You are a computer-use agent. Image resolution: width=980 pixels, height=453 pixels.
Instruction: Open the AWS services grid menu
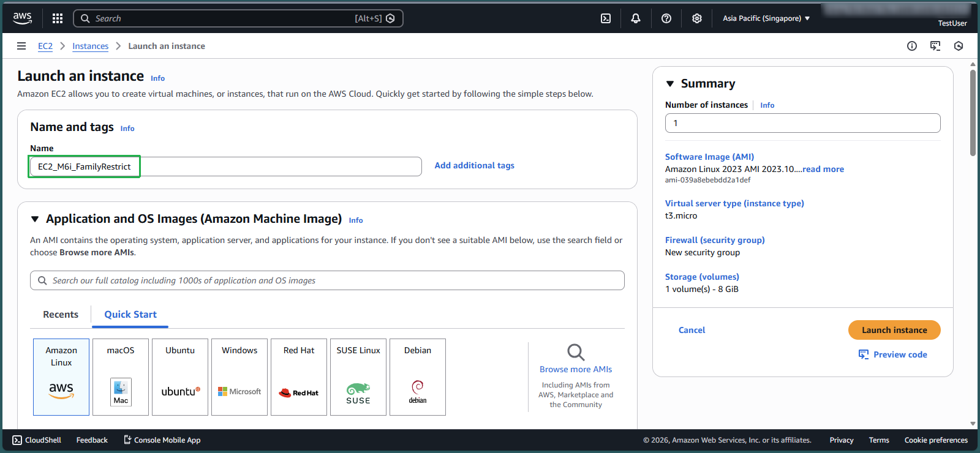pyautogui.click(x=58, y=18)
